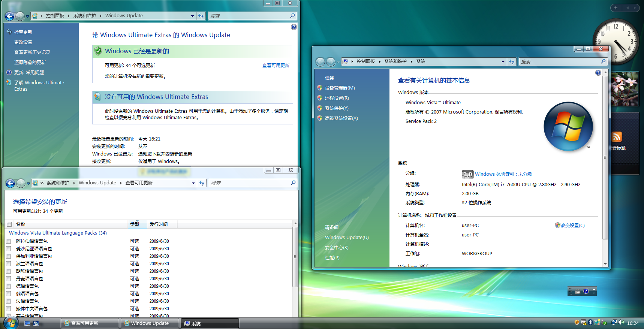Click Show desktop in quick launch
The width and height of the screenshot is (644, 329).
coord(27,323)
